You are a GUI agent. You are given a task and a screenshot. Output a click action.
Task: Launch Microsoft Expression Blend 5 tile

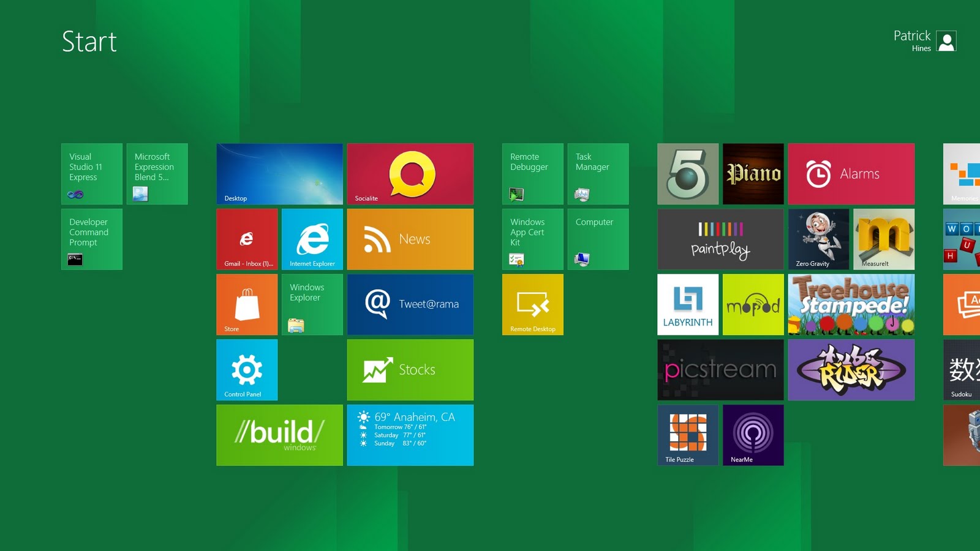pos(157,174)
